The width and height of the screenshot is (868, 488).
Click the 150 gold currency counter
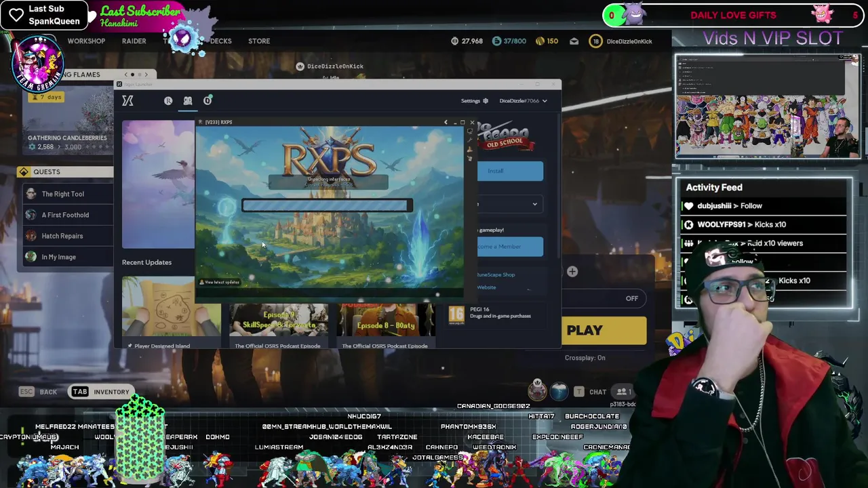547,41
